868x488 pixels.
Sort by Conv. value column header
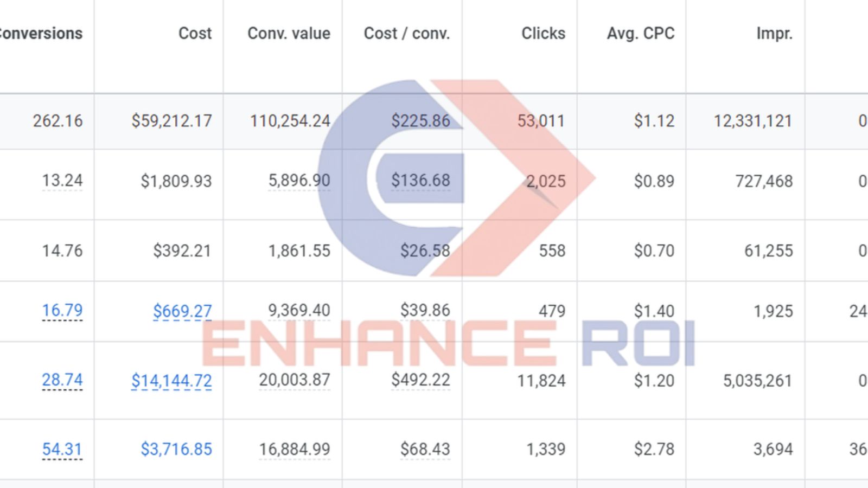[x=289, y=34]
